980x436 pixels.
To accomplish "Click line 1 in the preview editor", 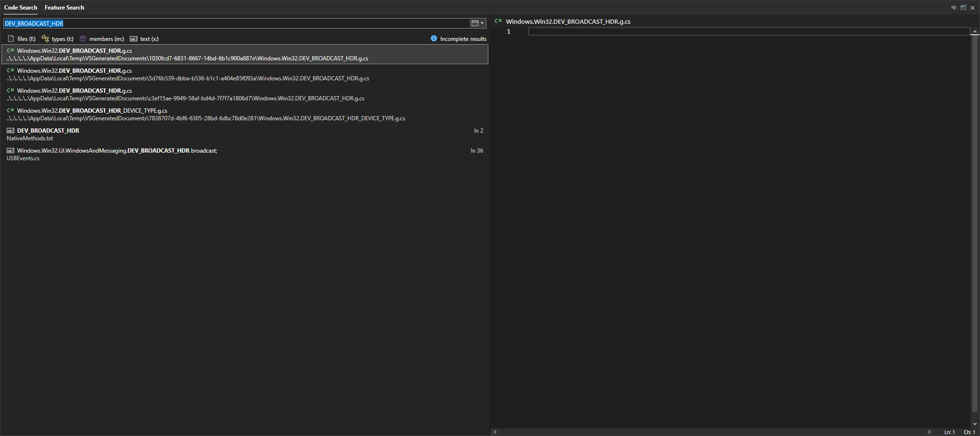I will tap(749, 31).
